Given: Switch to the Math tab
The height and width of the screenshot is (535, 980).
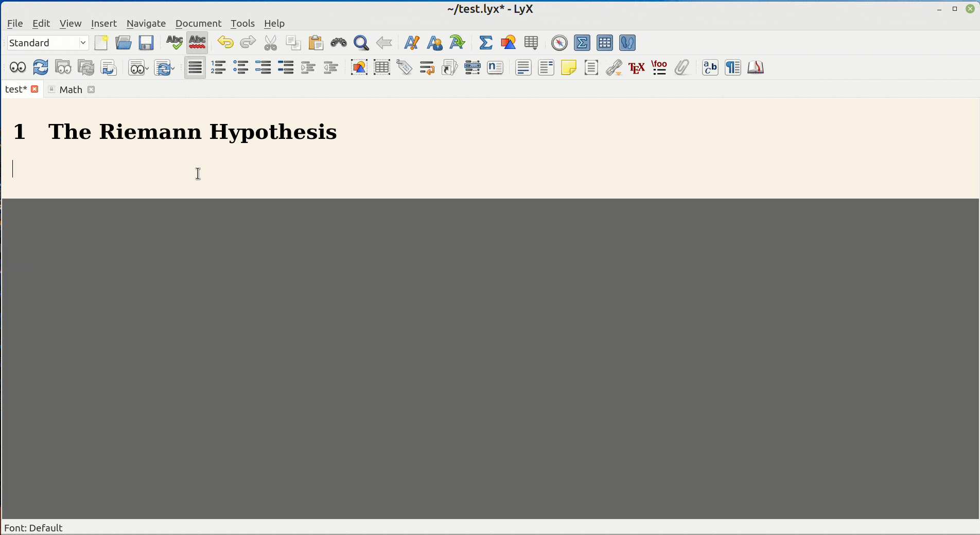Looking at the screenshot, I should [x=71, y=90].
